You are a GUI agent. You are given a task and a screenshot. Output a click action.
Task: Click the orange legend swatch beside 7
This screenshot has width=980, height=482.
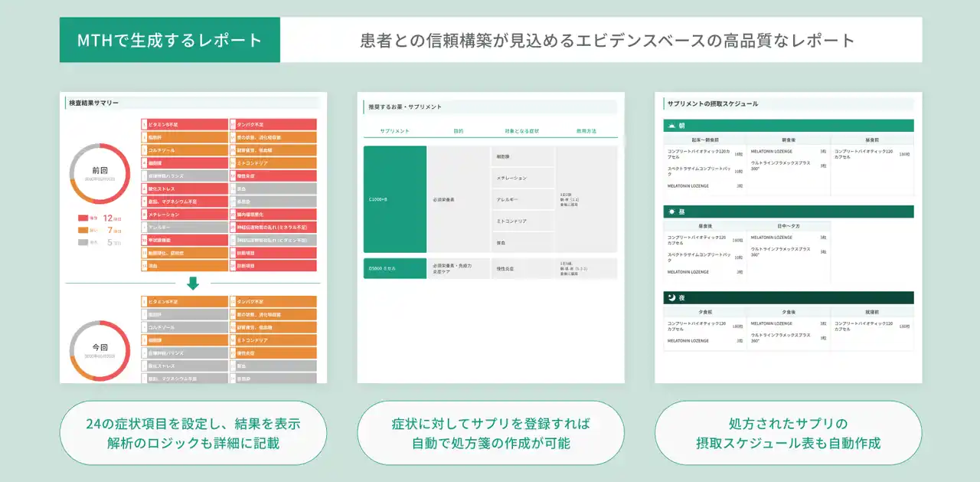click(x=83, y=230)
